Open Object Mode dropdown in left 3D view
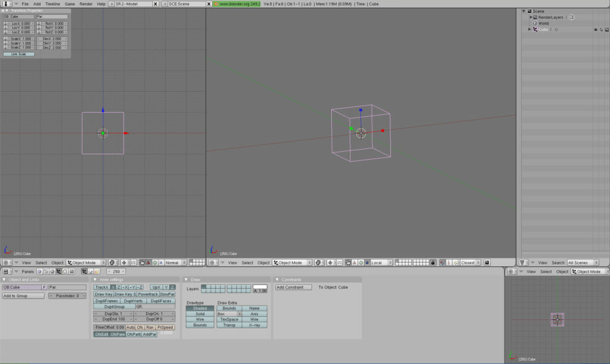Image resolution: width=610 pixels, height=364 pixels. (86, 263)
